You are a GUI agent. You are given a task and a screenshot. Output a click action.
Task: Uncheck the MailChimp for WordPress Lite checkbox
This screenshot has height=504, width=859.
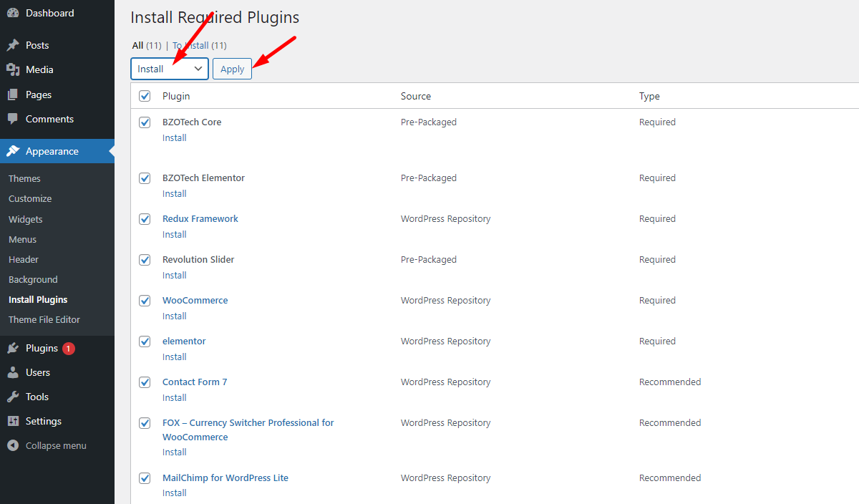145,478
